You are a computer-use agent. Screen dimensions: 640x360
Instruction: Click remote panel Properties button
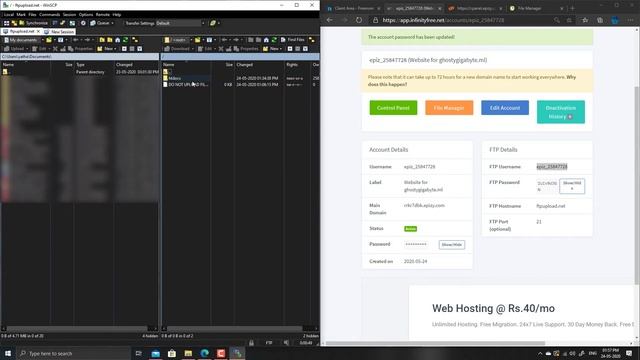pyautogui.click(x=246, y=49)
